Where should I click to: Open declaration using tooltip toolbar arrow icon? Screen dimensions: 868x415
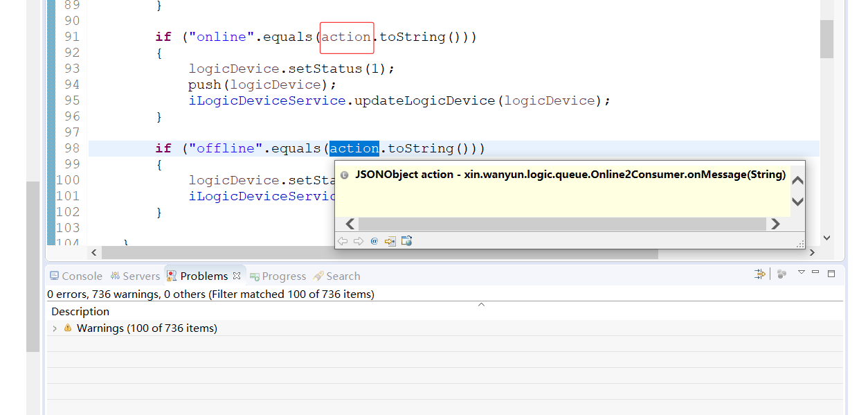(390, 241)
